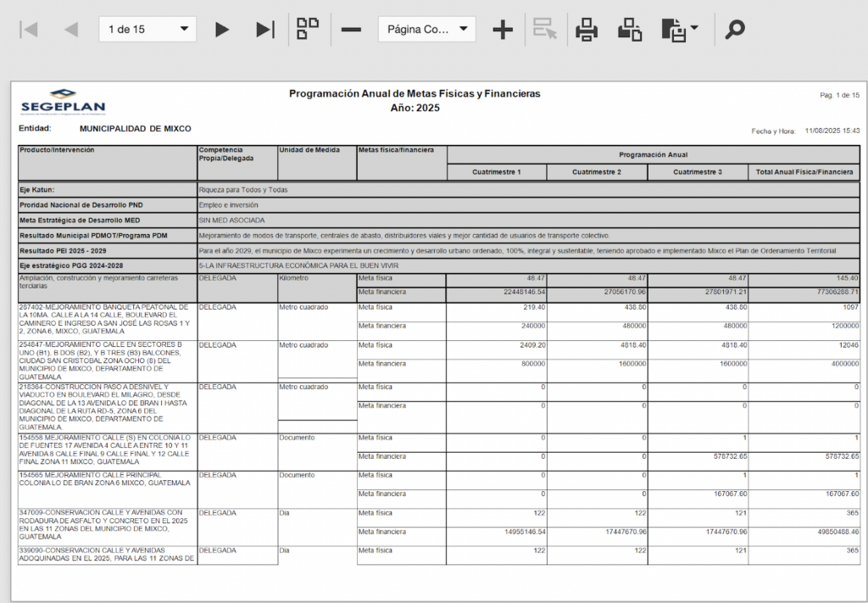Click the 'MUNICIPALIDAD DE MIXCO' entity name

point(135,129)
